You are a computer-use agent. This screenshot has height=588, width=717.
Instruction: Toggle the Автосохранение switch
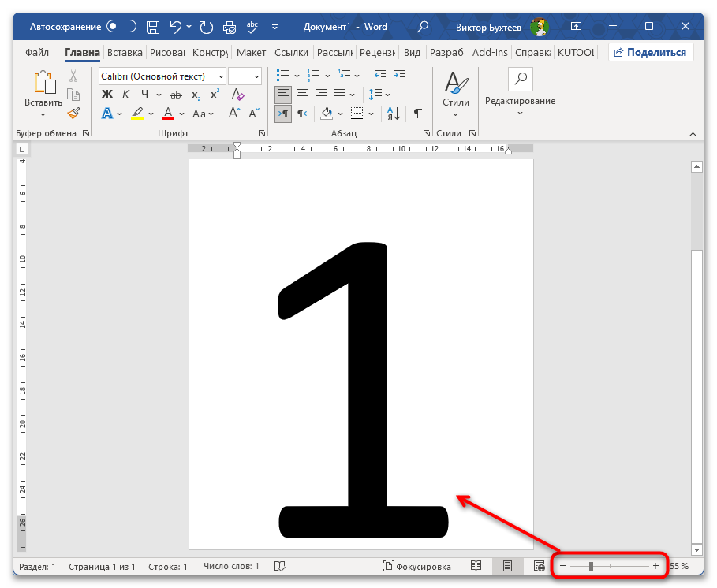point(121,27)
